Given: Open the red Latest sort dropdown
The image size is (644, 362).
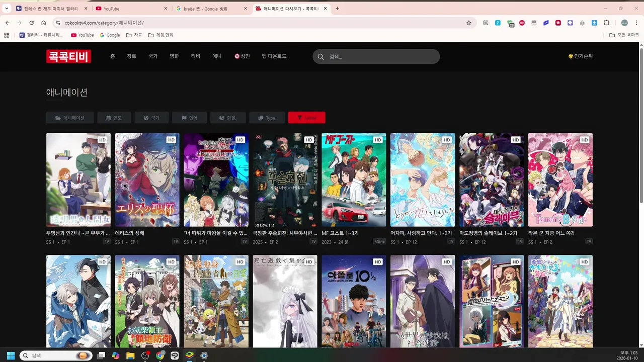Looking at the screenshot, I should [x=306, y=118].
